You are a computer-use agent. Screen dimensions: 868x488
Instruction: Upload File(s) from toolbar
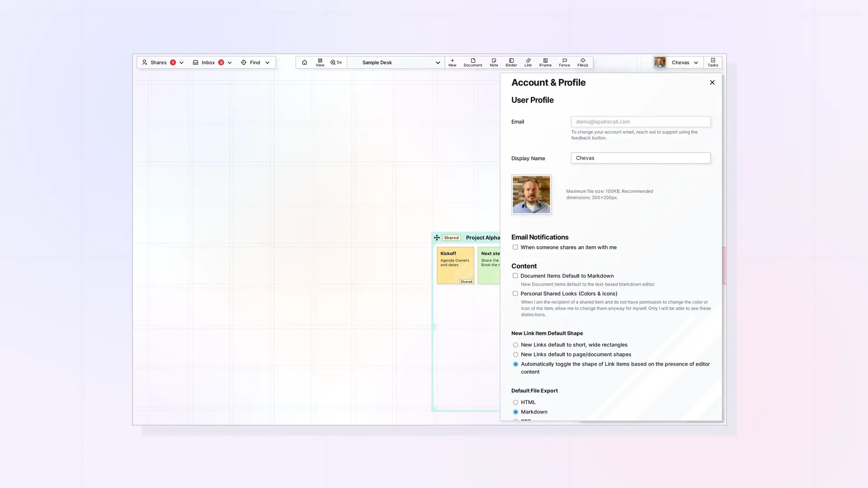point(583,62)
